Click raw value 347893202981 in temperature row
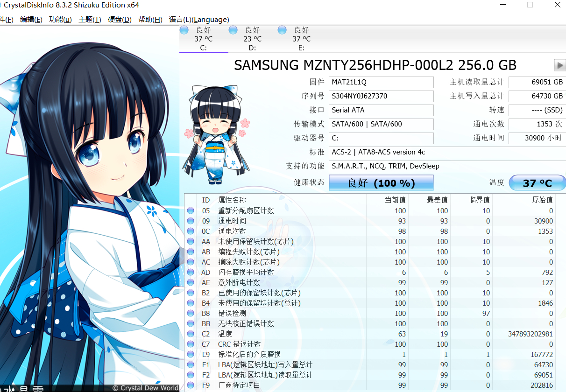Image resolution: width=566 pixels, height=392 pixels. coord(531,334)
